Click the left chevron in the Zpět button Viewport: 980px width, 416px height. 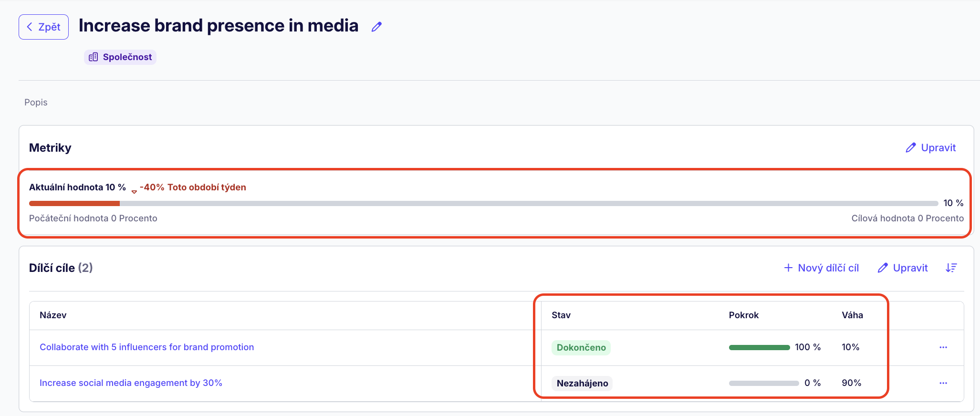point(30,27)
